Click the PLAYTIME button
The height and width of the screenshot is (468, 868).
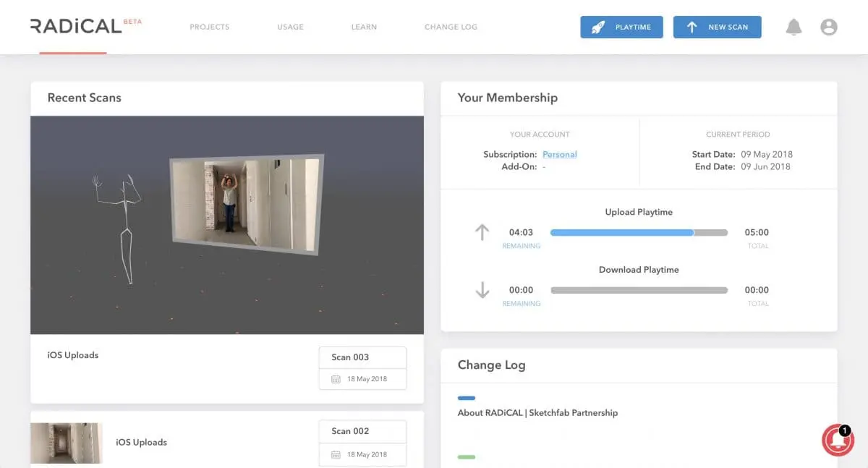pos(621,27)
